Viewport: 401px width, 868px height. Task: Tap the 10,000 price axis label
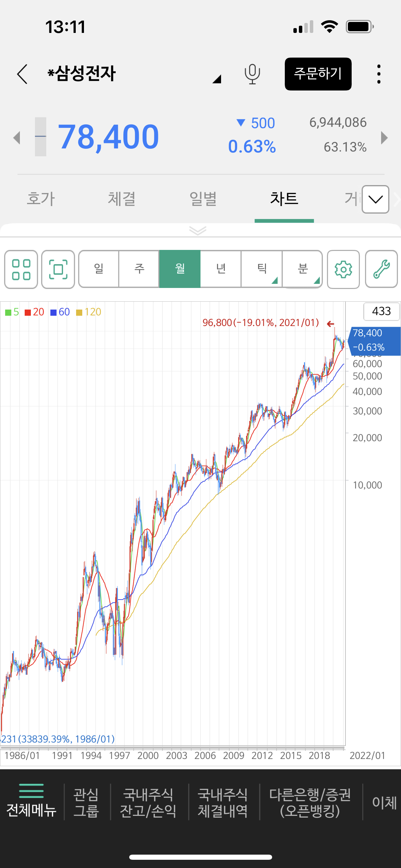pyautogui.click(x=367, y=485)
